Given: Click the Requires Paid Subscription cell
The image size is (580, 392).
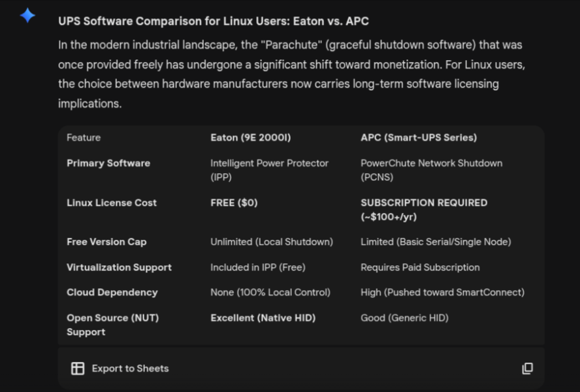Looking at the screenshot, I should (420, 267).
